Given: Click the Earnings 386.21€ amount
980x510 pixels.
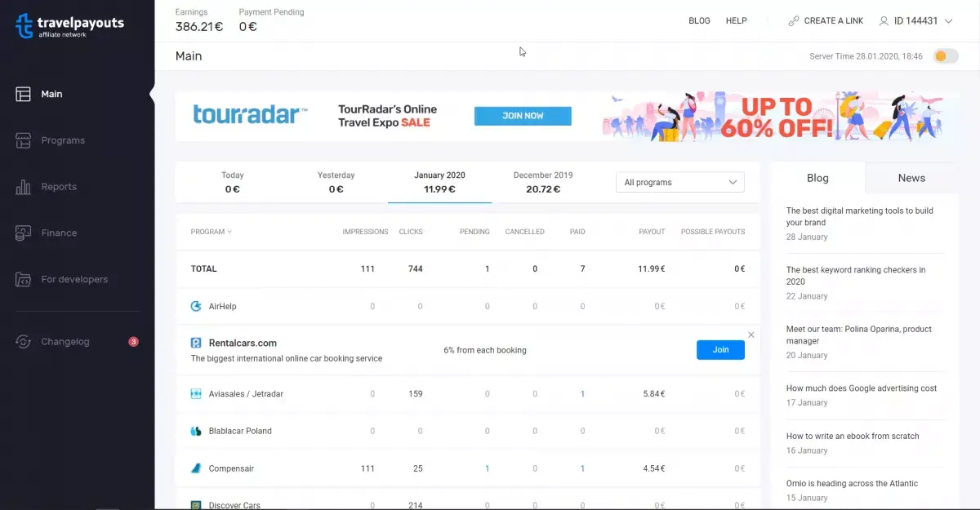Looking at the screenshot, I should click(199, 27).
